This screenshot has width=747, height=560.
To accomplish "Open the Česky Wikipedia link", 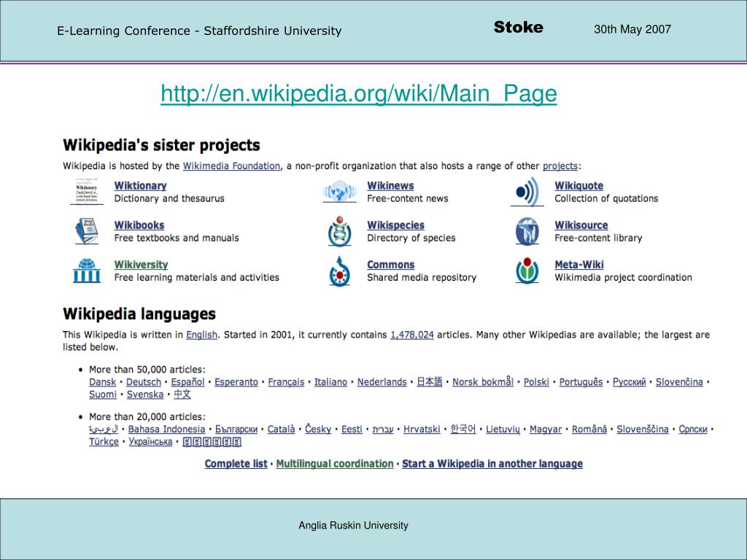I will (x=318, y=429).
